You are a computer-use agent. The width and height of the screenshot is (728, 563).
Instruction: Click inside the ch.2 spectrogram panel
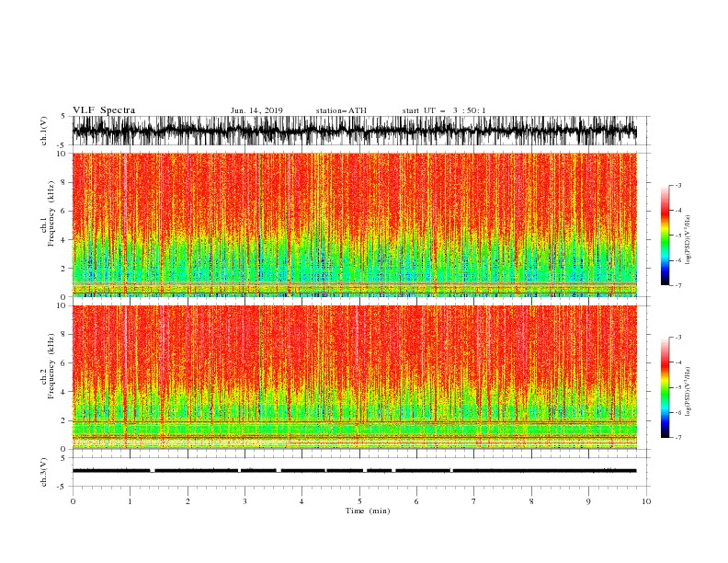point(355,377)
